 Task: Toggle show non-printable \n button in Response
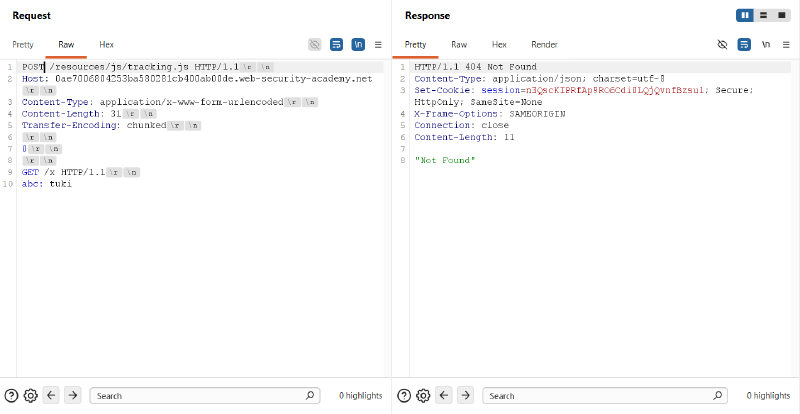pyautogui.click(x=766, y=45)
